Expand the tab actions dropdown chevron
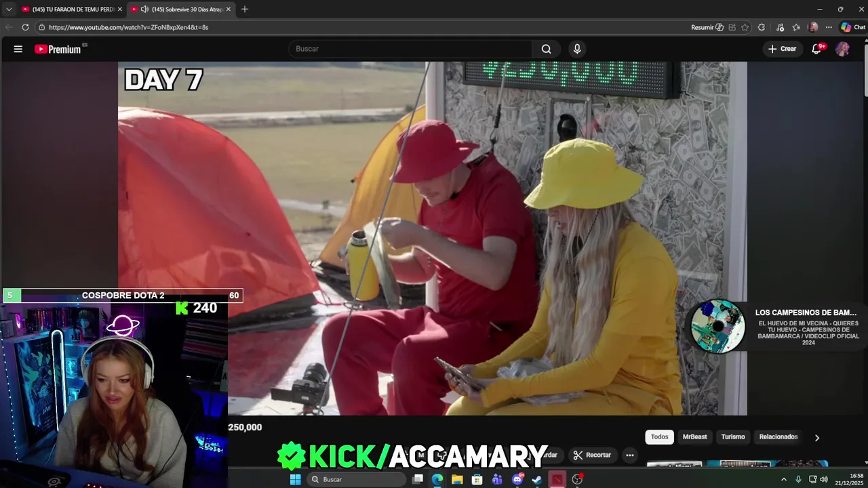868x488 pixels. tap(9, 9)
